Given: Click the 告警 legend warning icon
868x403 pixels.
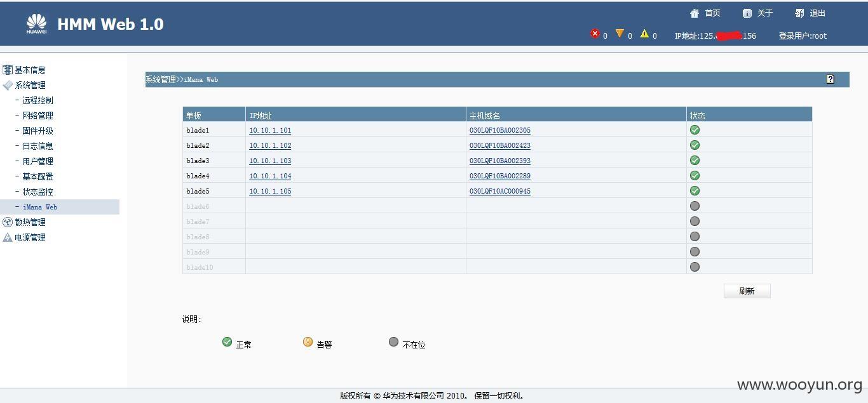Looking at the screenshot, I should pos(308,342).
